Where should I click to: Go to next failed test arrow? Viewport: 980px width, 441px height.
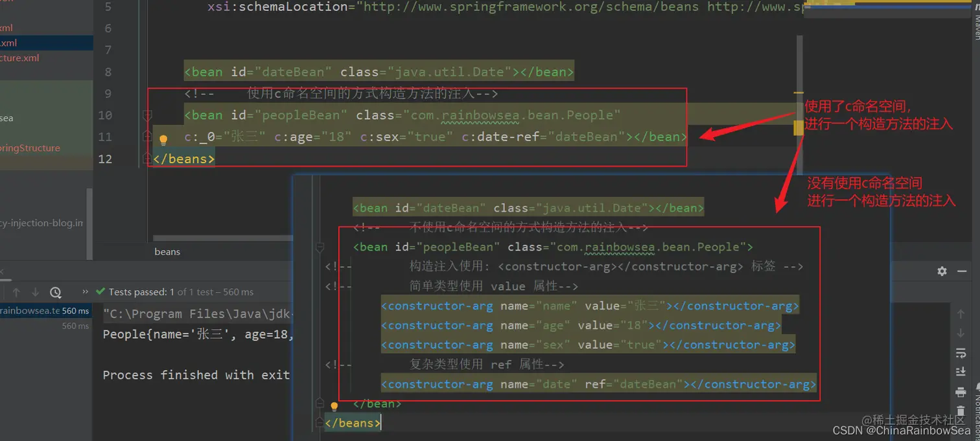point(36,292)
